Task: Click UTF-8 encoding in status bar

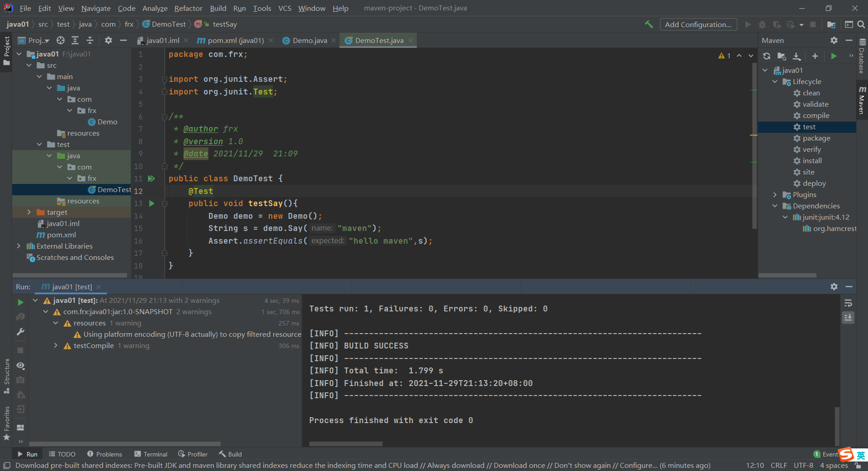Action: point(803,466)
